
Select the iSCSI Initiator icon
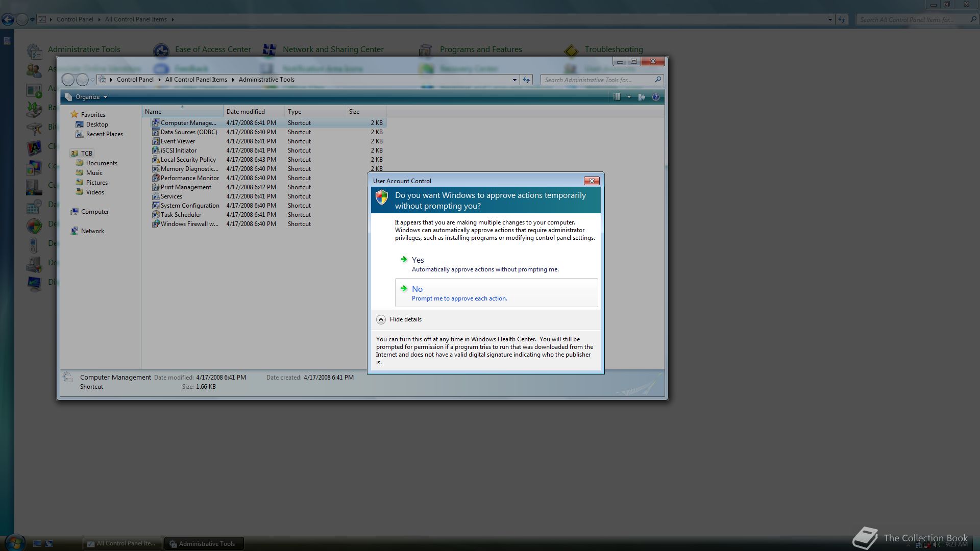click(156, 151)
